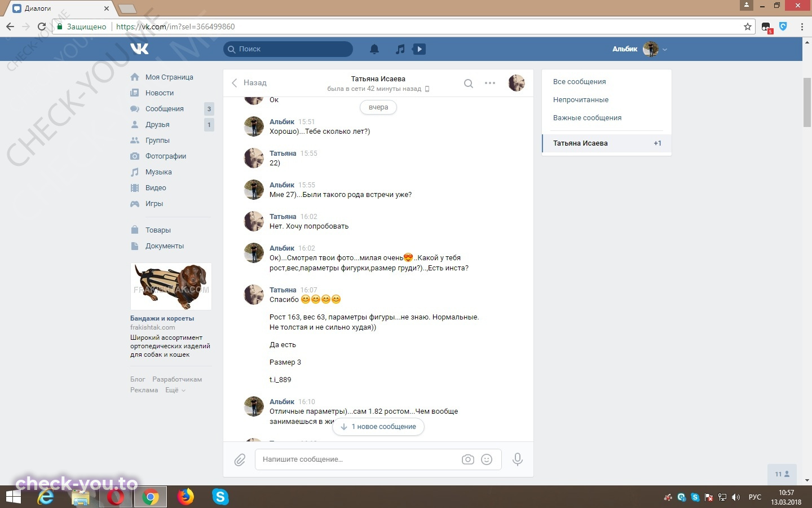Launch Internet Explorer from taskbar

click(x=46, y=497)
